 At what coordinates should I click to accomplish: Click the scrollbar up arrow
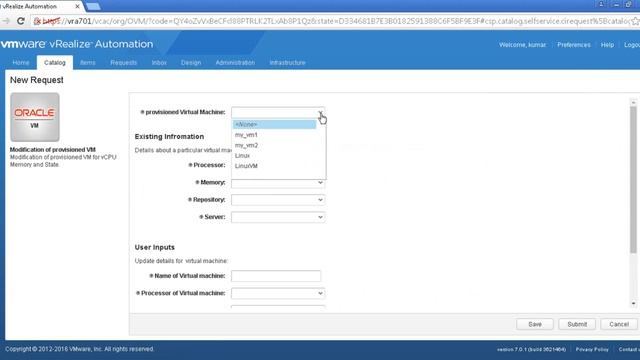click(x=633, y=102)
